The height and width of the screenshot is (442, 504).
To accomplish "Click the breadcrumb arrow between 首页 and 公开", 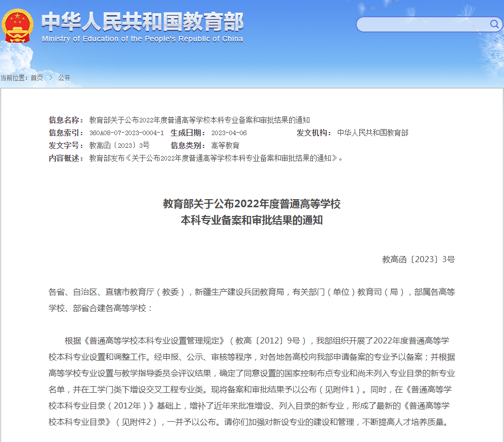I will [x=51, y=78].
